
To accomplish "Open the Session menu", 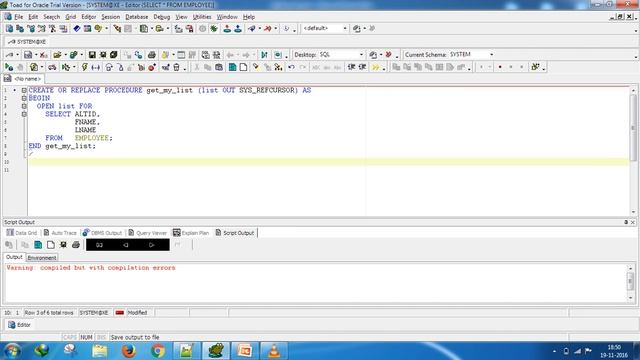I will 111,17.
